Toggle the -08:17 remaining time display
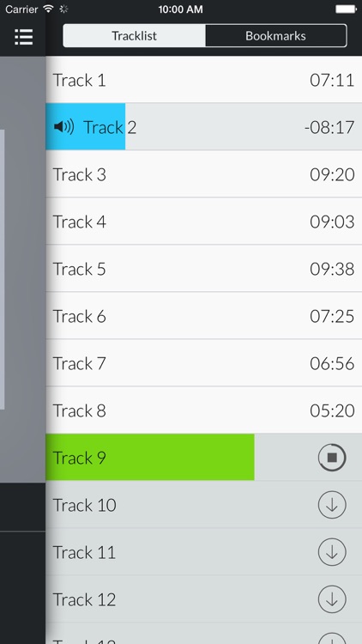Screen dimensions: 362x644 329,127
